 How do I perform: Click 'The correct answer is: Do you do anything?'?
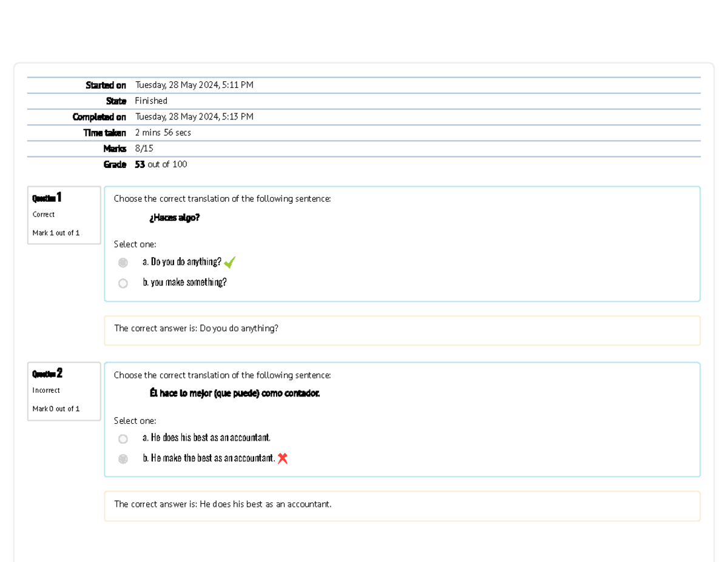(197, 329)
